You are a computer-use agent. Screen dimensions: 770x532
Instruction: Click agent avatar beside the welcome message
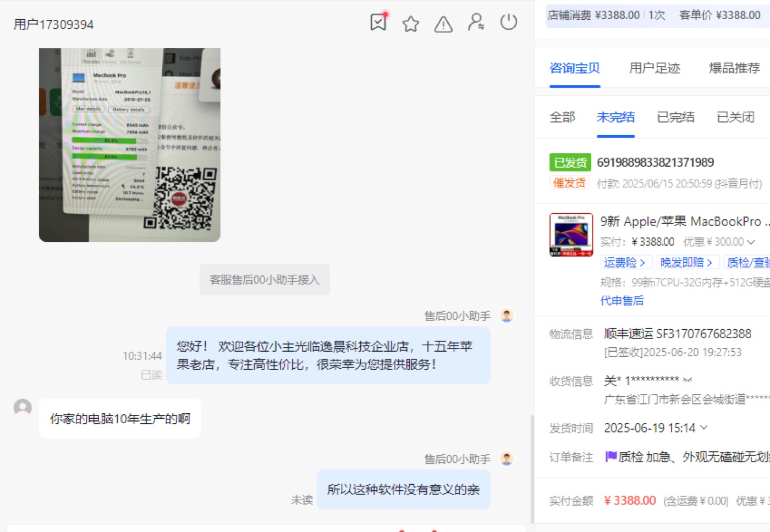(507, 315)
